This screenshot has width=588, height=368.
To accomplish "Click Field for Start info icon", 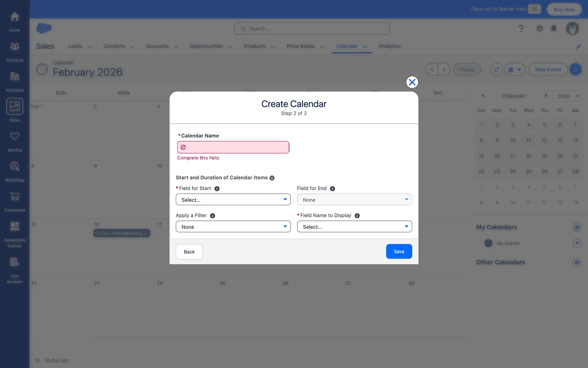I will 217,189.
